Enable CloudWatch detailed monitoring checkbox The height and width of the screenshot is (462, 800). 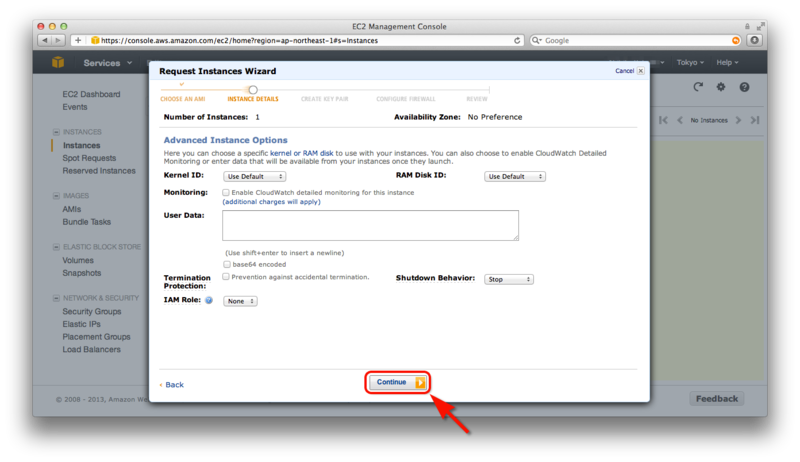pyautogui.click(x=226, y=193)
